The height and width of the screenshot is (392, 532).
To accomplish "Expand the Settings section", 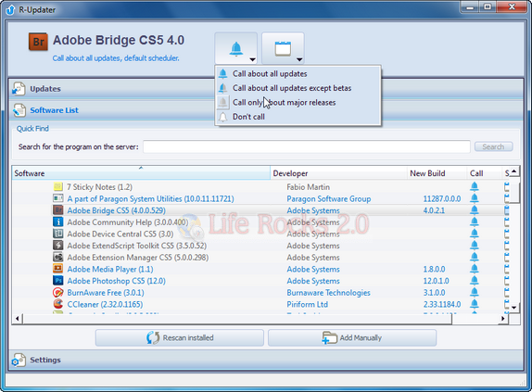I will (x=265, y=360).
